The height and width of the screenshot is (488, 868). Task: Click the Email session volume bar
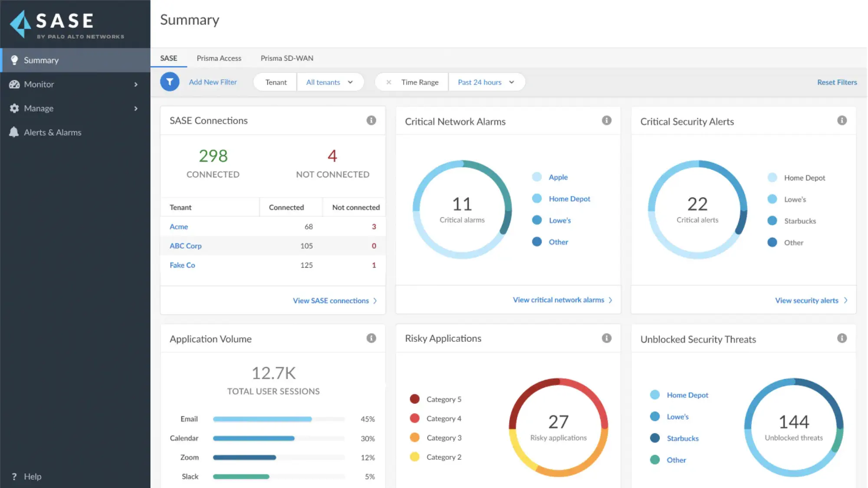click(261, 419)
